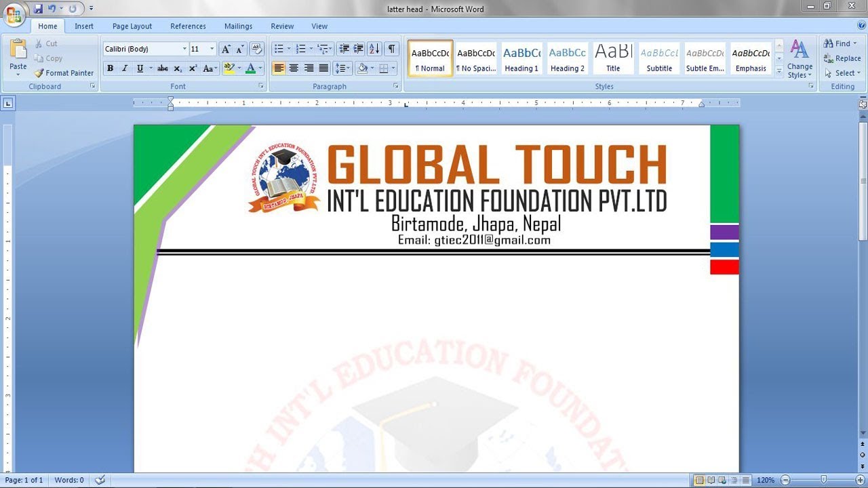
Task: Click the Words: 0 status indicator
Action: [69, 480]
